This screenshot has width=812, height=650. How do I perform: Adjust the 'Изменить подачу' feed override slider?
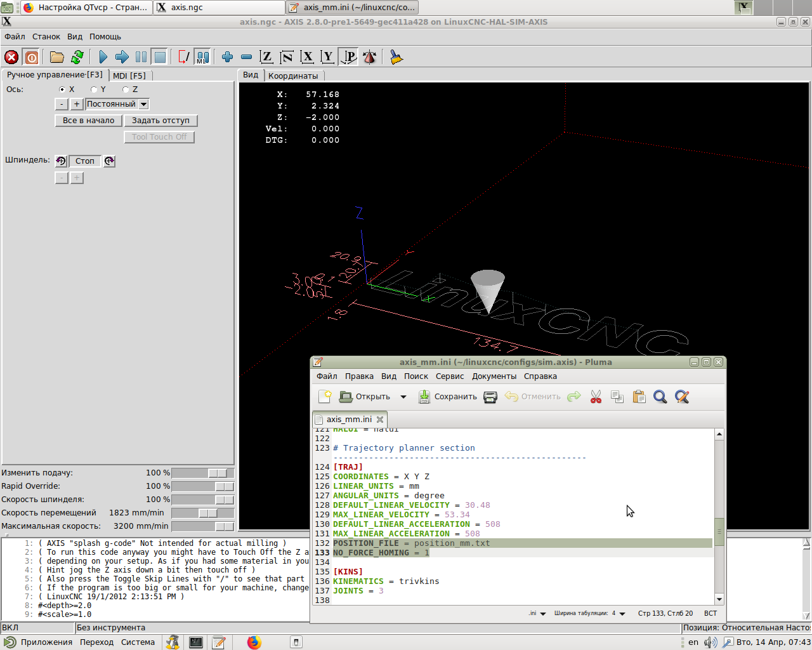pyautogui.click(x=202, y=473)
